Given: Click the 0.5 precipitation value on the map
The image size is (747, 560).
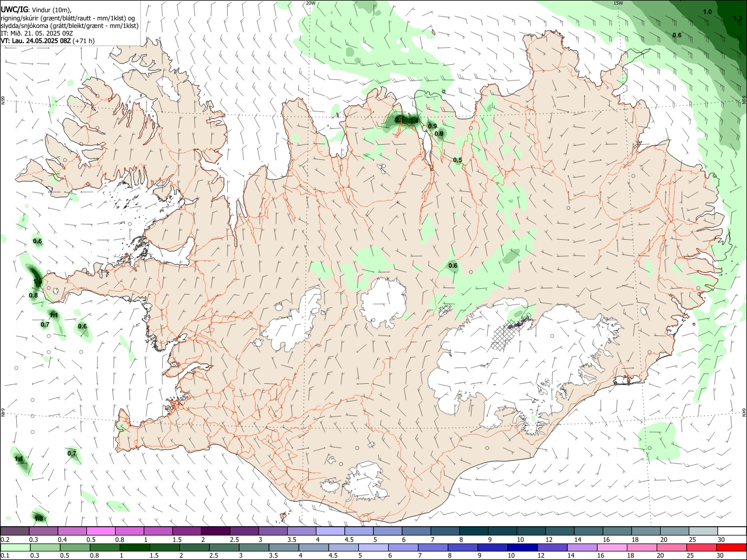Looking at the screenshot, I should 458,160.
